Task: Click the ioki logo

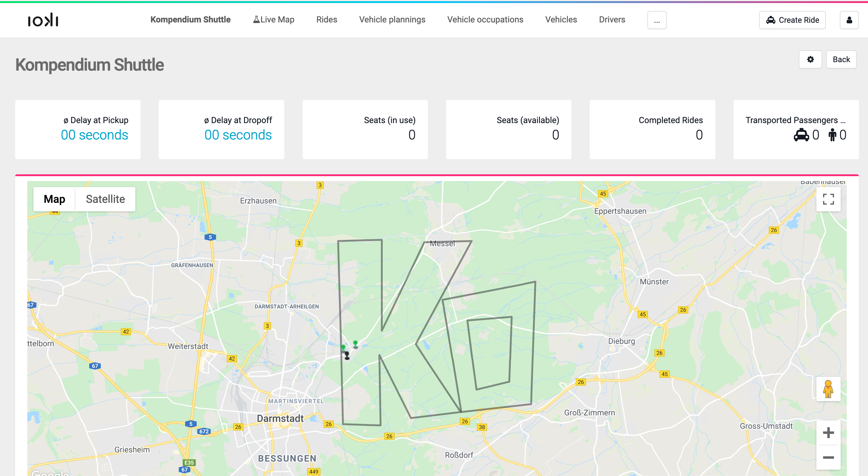Action: coord(43,20)
